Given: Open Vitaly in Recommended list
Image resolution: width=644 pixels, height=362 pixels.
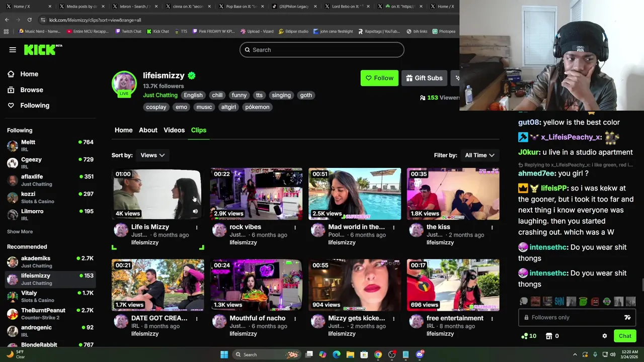Looking at the screenshot, I should click(x=50, y=297).
